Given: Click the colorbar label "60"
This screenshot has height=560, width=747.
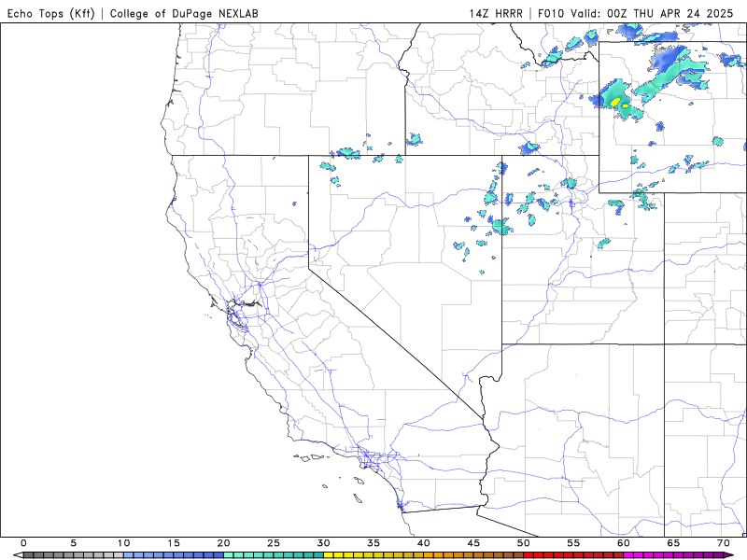Looking at the screenshot, I should coord(624,543).
